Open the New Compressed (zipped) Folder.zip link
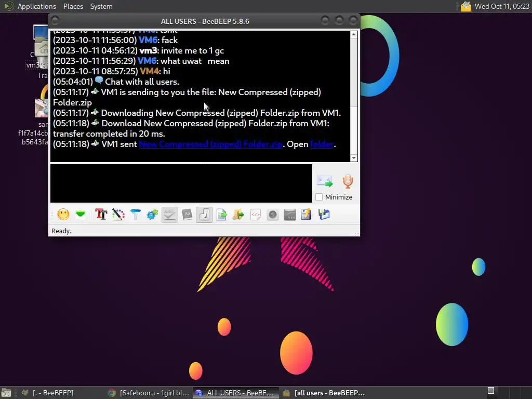This screenshot has width=532, height=399. [211, 144]
